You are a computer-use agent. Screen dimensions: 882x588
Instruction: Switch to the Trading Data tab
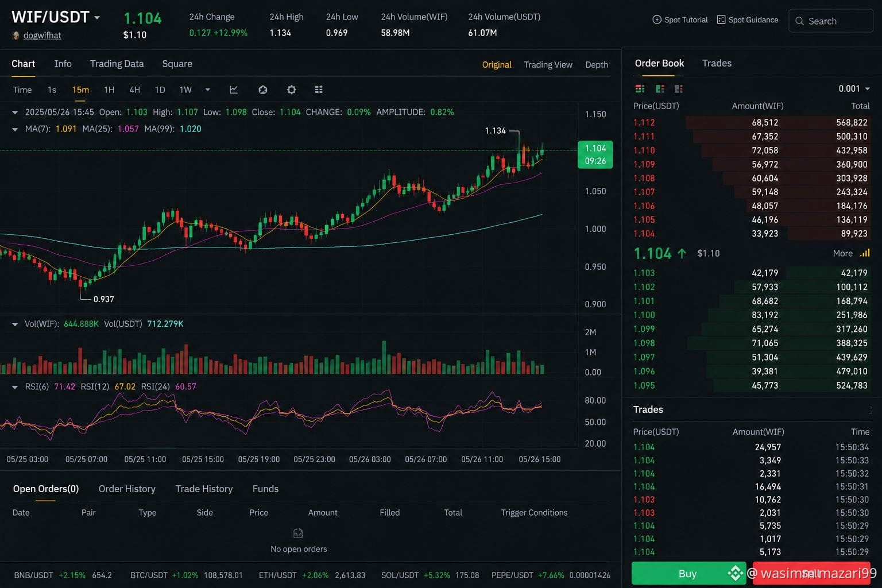(x=117, y=64)
